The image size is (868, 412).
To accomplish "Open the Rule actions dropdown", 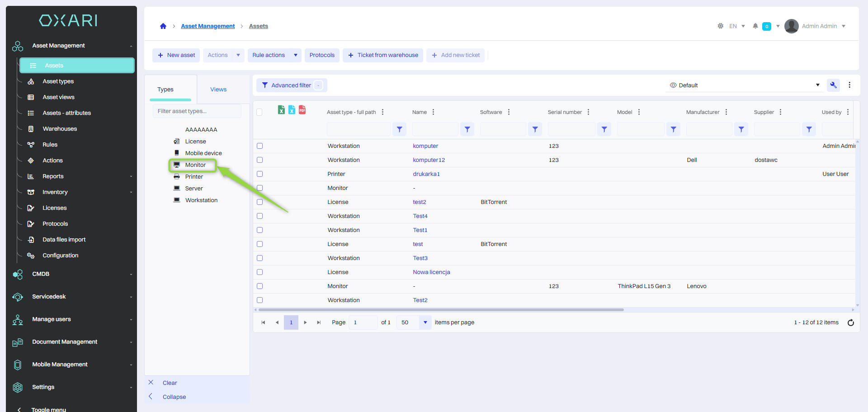I will pyautogui.click(x=295, y=55).
